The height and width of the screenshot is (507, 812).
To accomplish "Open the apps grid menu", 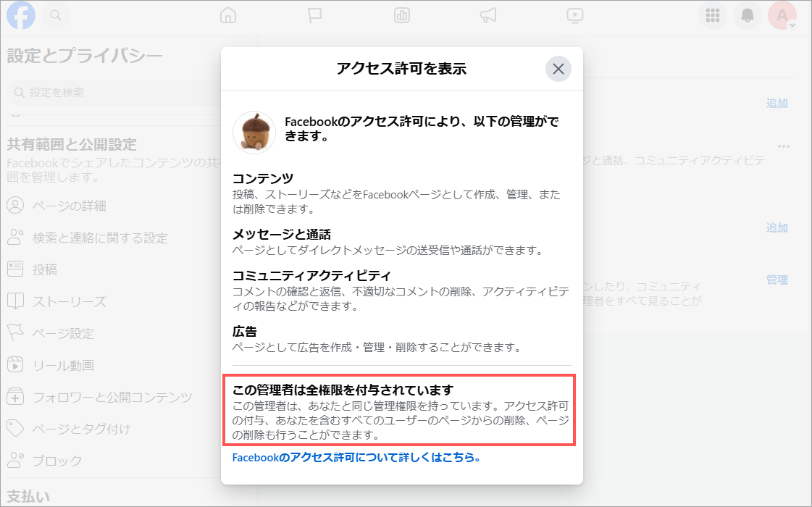I will [x=713, y=15].
